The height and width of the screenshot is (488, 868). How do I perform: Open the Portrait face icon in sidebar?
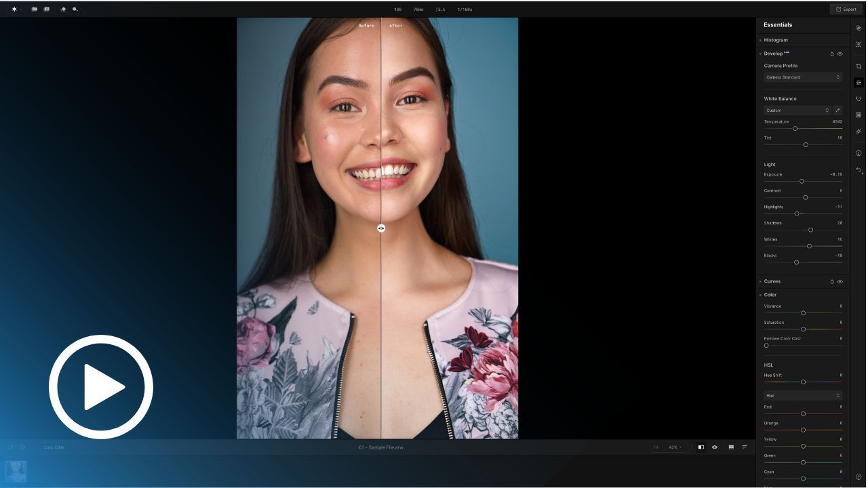[x=859, y=99]
